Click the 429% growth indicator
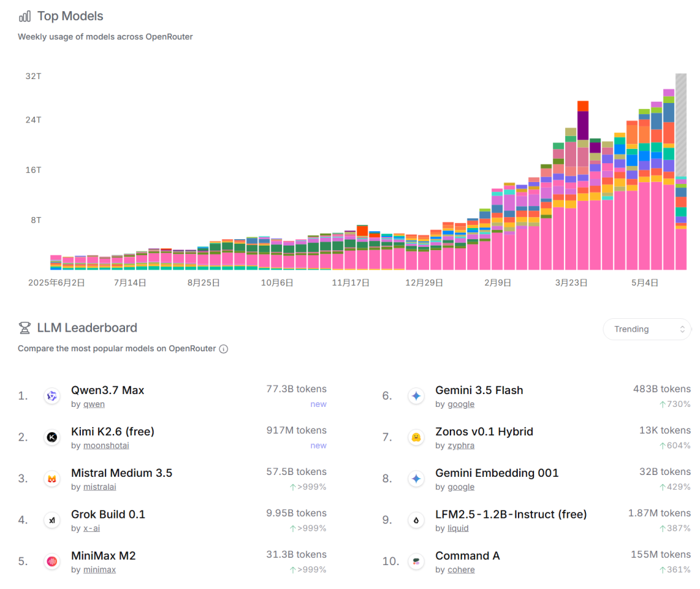Viewport: 700px width, 589px height. 675,487
